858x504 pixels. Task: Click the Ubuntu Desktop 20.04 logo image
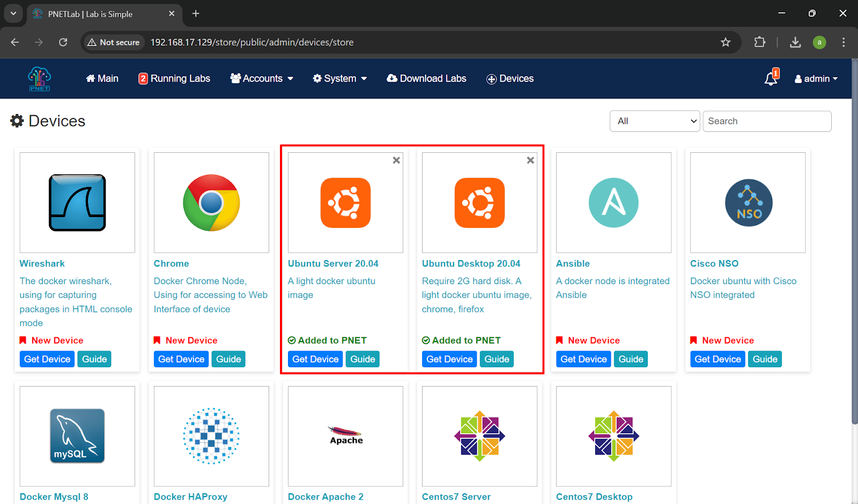(x=479, y=203)
